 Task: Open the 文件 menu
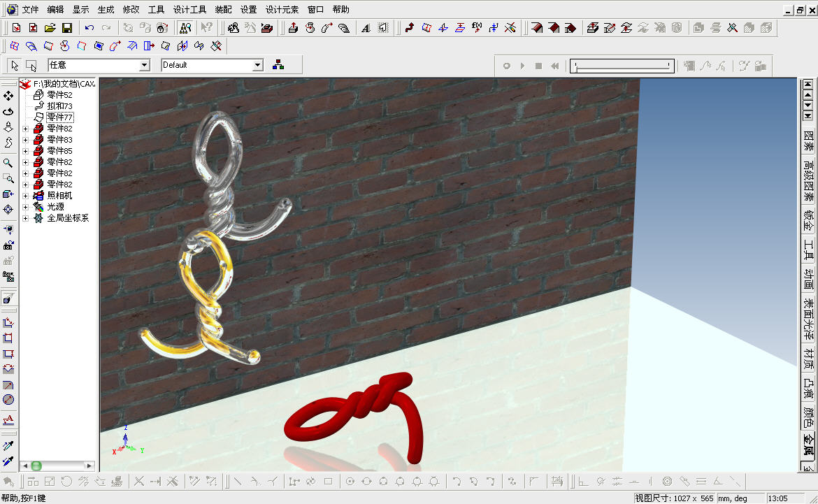(x=30, y=9)
